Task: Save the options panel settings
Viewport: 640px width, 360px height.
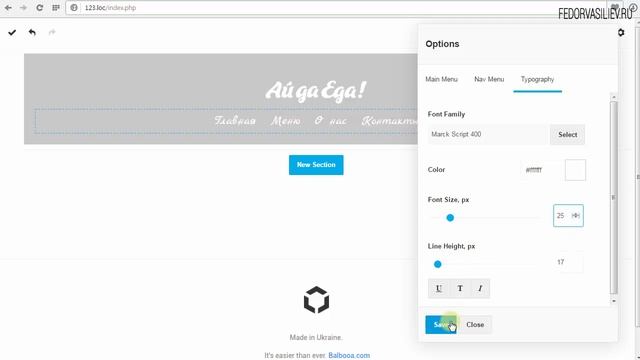Action: click(x=441, y=324)
